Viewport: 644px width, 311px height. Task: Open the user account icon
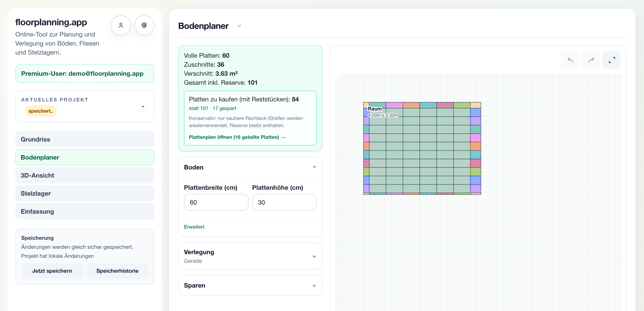tap(121, 25)
